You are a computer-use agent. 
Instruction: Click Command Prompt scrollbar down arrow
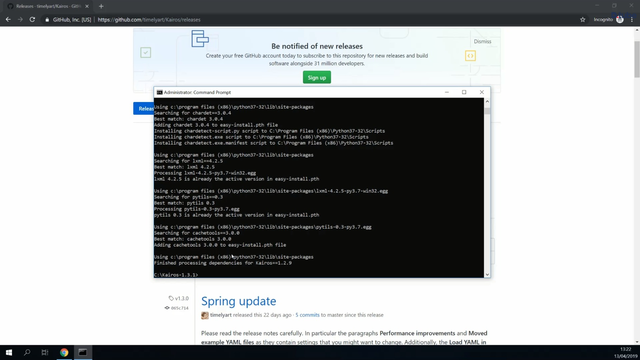click(x=487, y=274)
